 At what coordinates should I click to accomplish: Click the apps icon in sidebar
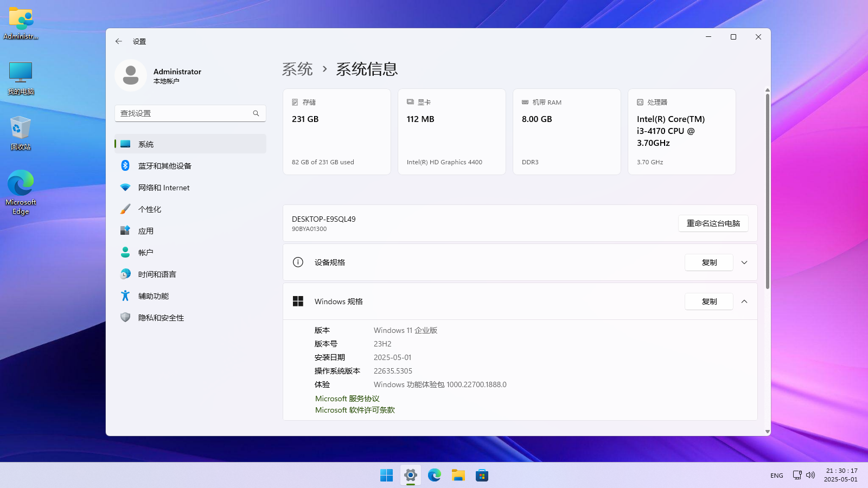click(125, 230)
